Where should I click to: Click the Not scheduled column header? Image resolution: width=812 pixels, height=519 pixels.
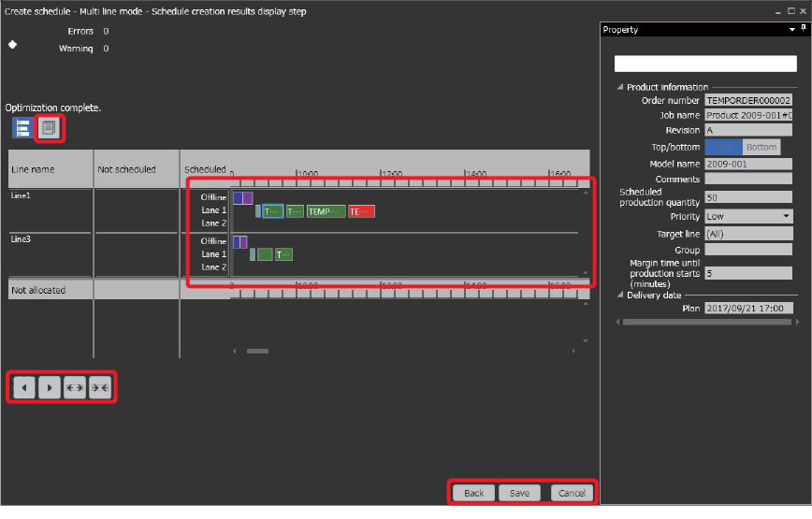pos(126,169)
